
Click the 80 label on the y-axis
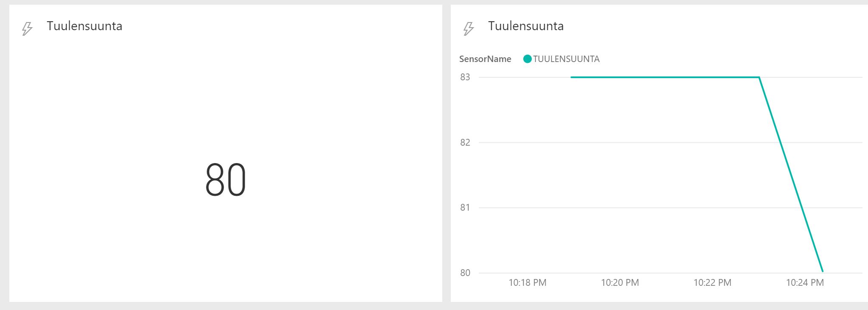click(465, 273)
